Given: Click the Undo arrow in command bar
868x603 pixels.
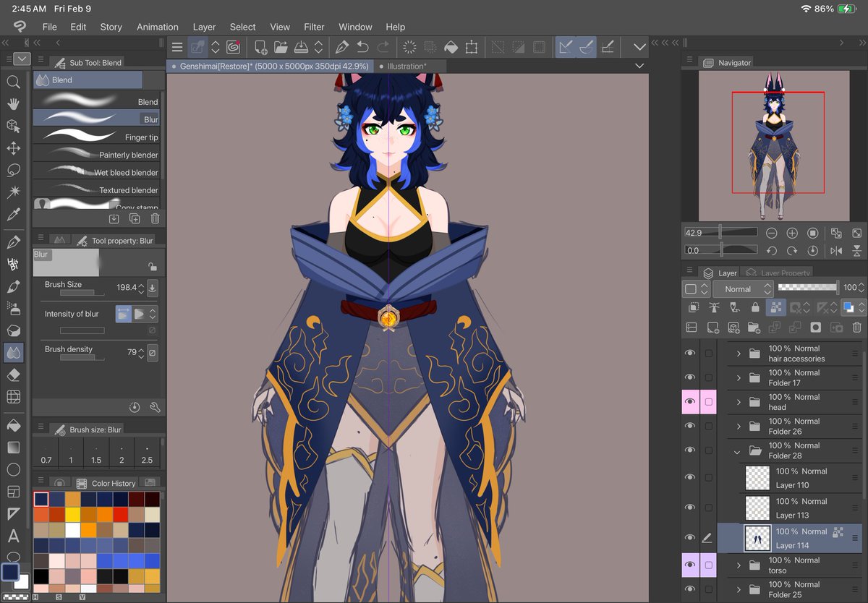Looking at the screenshot, I should click(x=362, y=48).
